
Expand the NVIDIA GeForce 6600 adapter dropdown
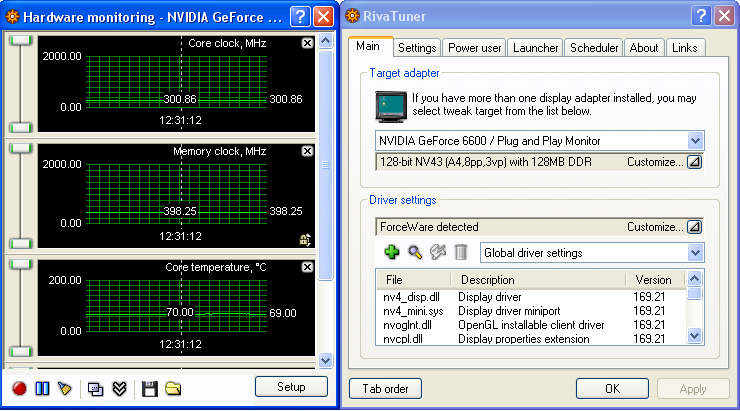point(695,141)
